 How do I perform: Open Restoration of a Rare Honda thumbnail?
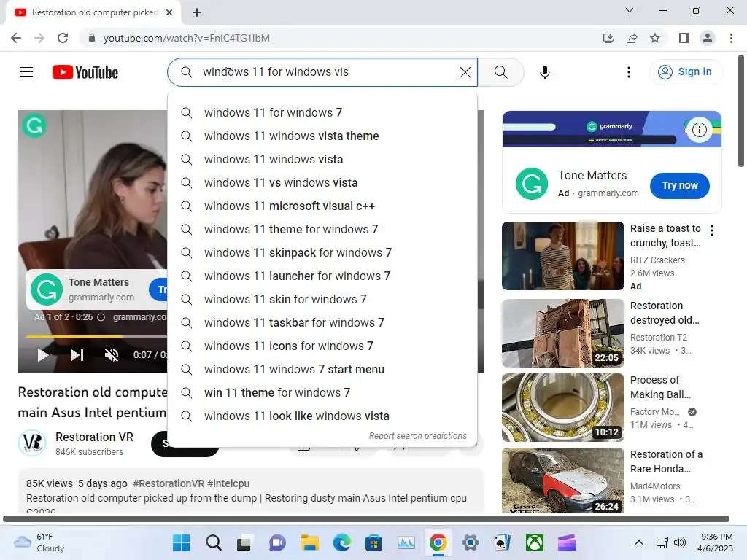click(563, 480)
